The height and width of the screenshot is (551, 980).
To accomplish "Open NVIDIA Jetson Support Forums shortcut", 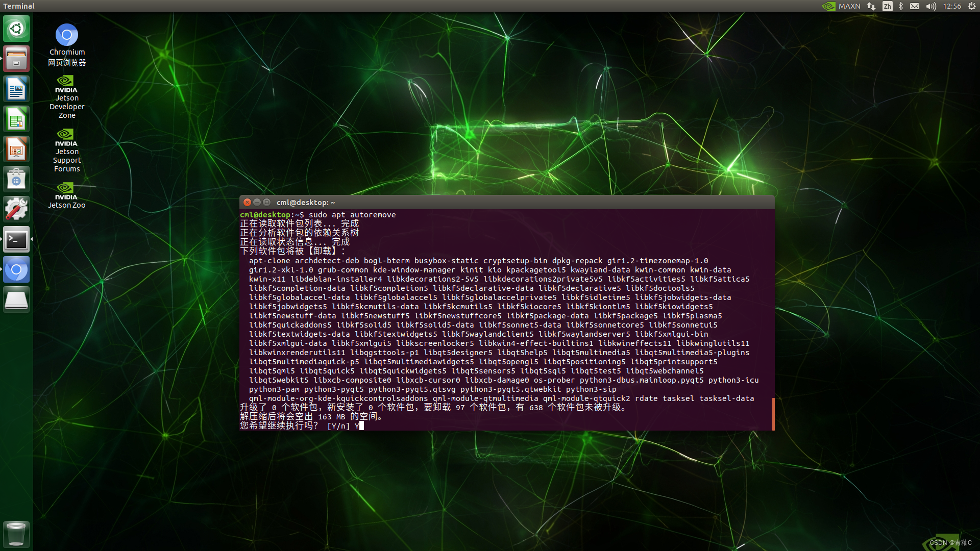I will pos(67,151).
